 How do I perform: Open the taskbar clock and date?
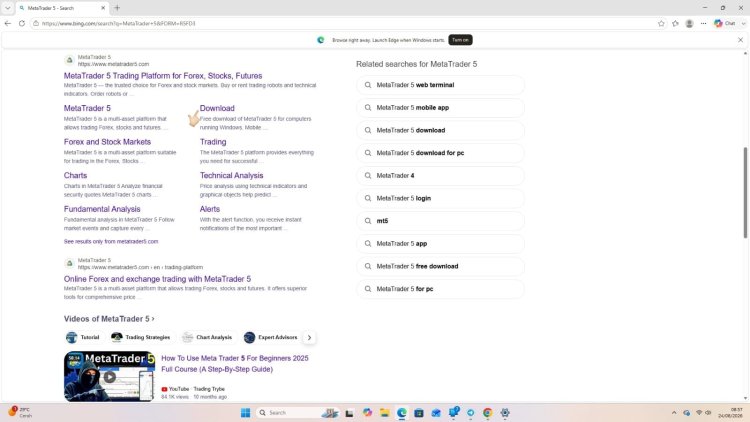[730, 413]
